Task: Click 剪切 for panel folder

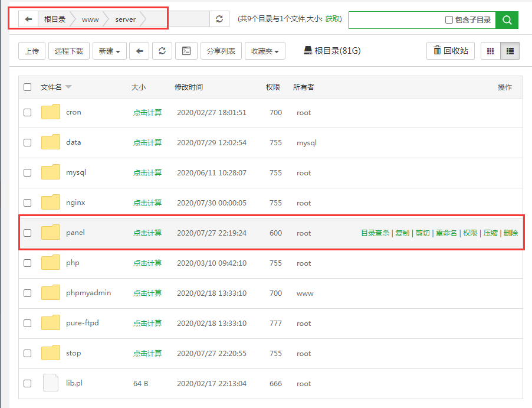Action: (423, 233)
